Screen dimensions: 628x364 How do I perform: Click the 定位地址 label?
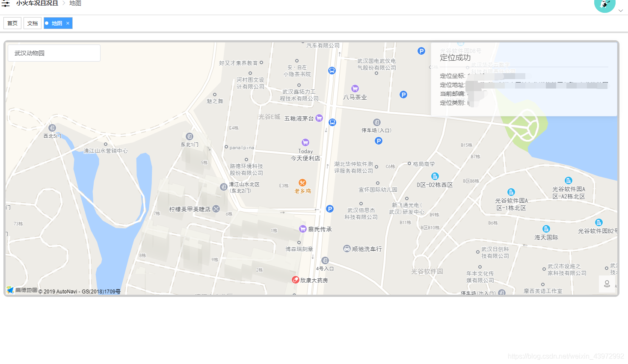[453, 85]
